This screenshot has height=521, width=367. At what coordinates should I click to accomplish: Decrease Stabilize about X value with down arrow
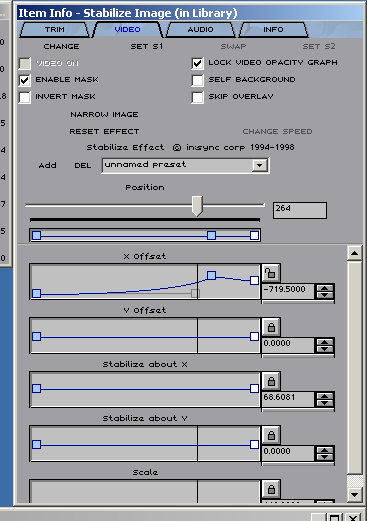coord(325,403)
